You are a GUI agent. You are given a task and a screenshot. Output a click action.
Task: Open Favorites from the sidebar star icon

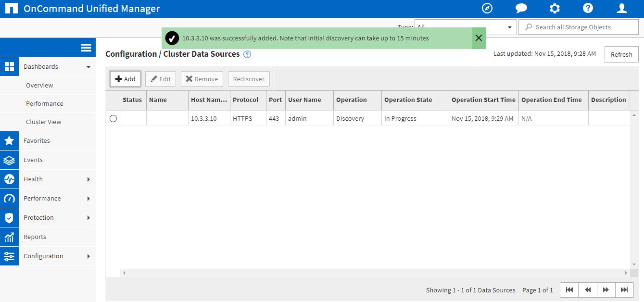[x=10, y=140]
